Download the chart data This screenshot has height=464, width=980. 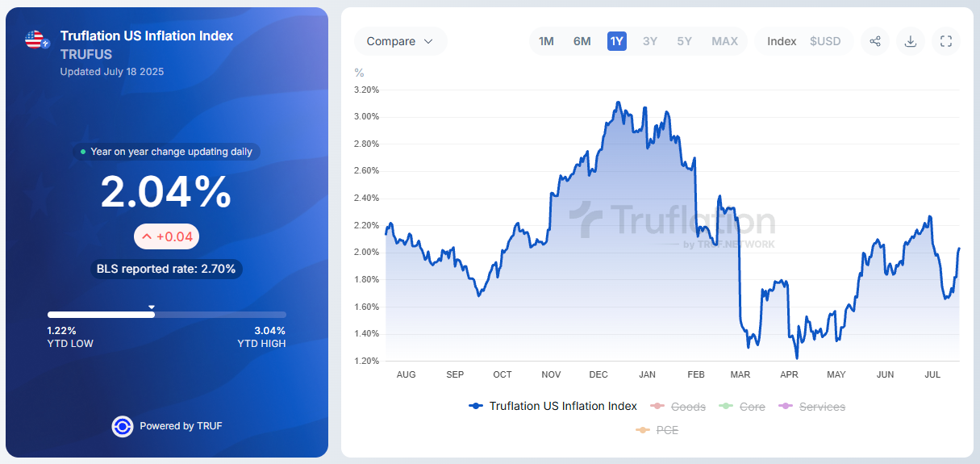(911, 41)
